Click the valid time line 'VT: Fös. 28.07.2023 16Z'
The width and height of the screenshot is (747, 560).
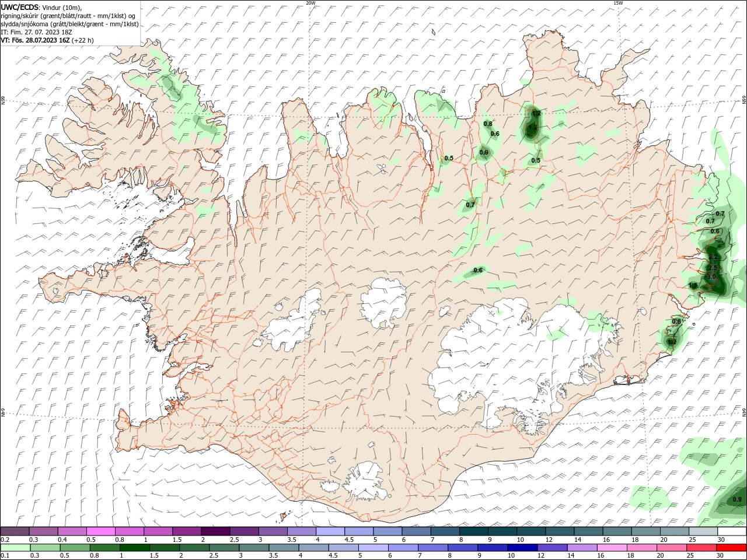tap(36, 40)
